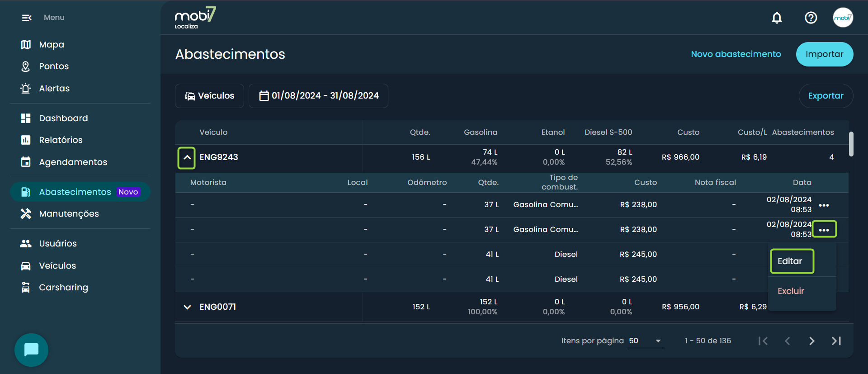Click the table vertical scrollbar
The width and height of the screenshot is (868, 374).
851,144
